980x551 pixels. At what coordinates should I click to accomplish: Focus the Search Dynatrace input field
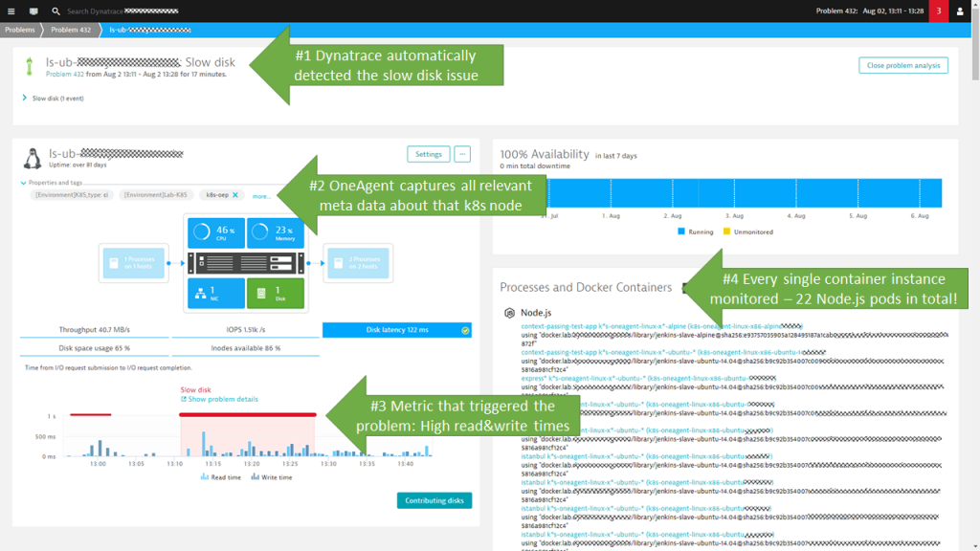[x=122, y=11]
